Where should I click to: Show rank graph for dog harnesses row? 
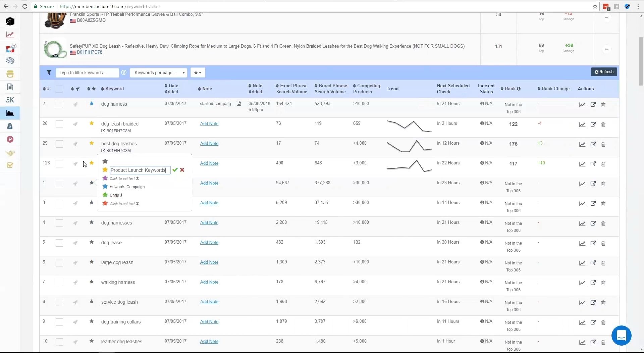582,223
